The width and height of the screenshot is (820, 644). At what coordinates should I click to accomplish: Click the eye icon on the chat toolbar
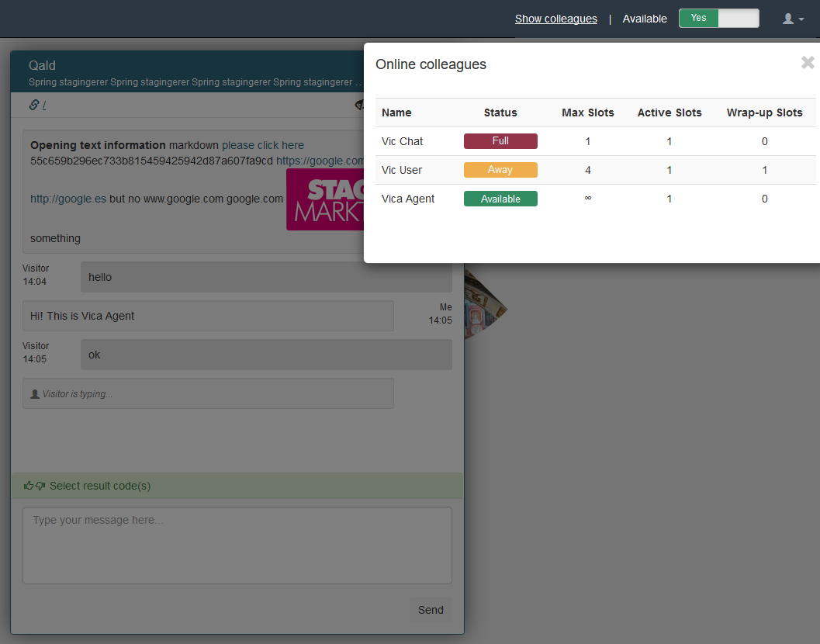(x=359, y=104)
